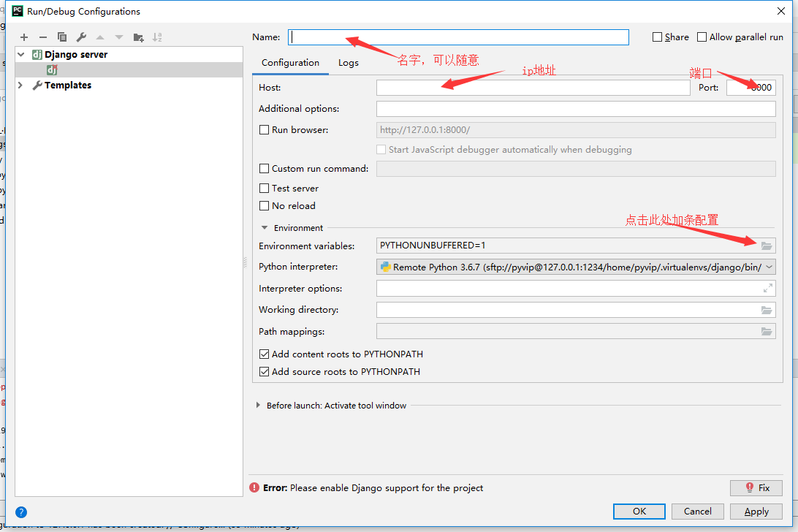The width and height of the screenshot is (798, 532).
Task: Expand the Before launch section
Action: click(x=257, y=405)
